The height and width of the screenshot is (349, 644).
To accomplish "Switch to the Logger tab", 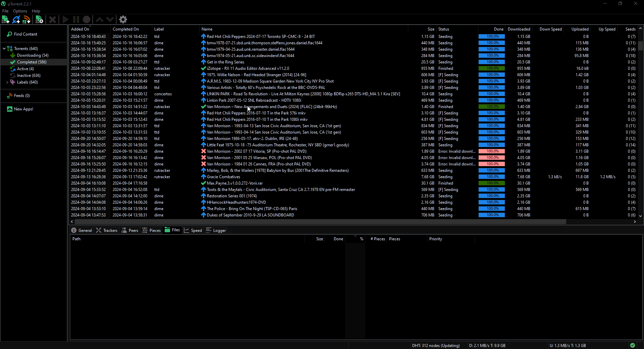I will tap(216, 231).
